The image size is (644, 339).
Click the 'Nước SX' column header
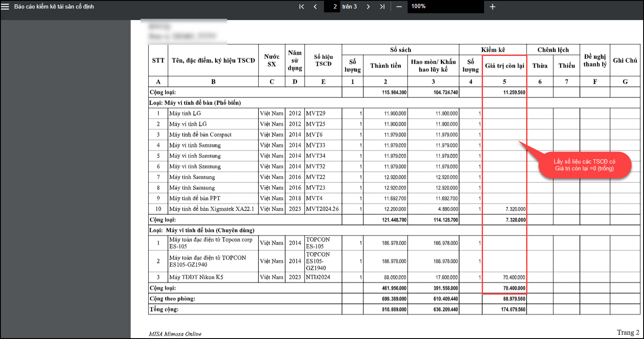(x=272, y=60)
